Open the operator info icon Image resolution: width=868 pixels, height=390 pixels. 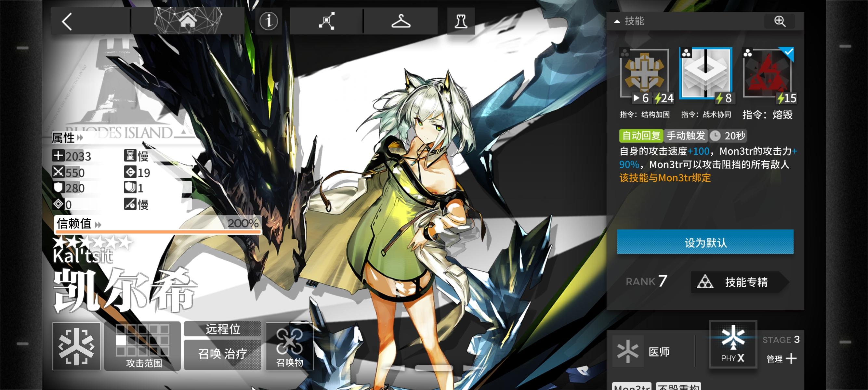pyautogui.click(x=269, y=21)
